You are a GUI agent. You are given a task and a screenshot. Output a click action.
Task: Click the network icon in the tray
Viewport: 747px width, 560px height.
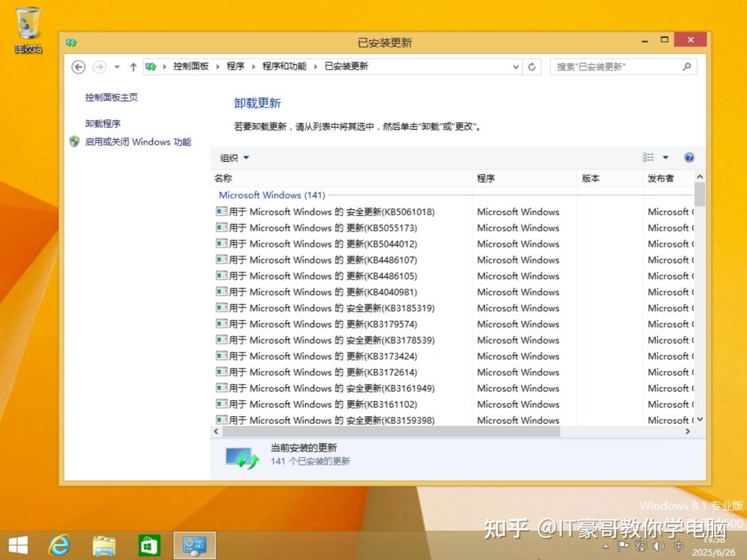pos(641,546)
